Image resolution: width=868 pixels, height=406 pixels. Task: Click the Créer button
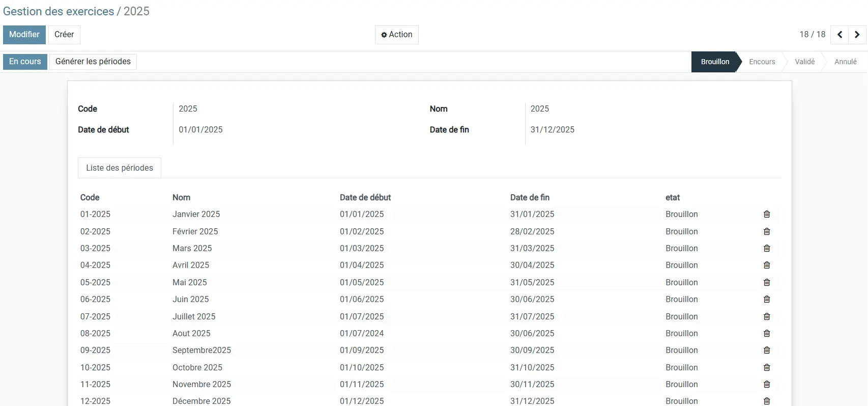pos(64,35)
